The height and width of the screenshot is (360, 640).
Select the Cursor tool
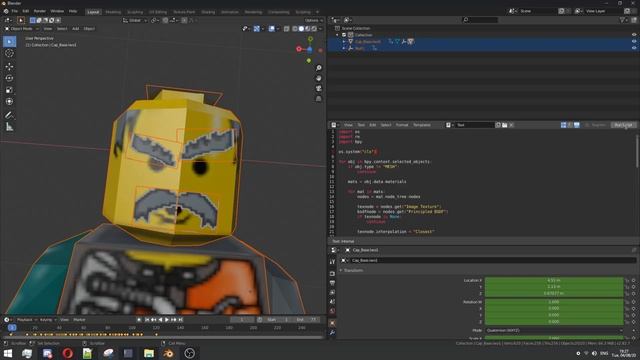9,53
